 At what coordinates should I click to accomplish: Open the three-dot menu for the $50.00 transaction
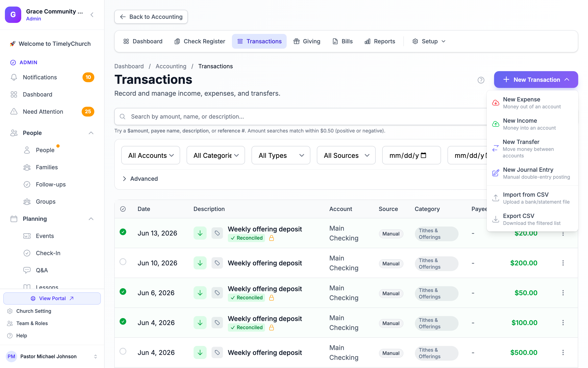563,293
